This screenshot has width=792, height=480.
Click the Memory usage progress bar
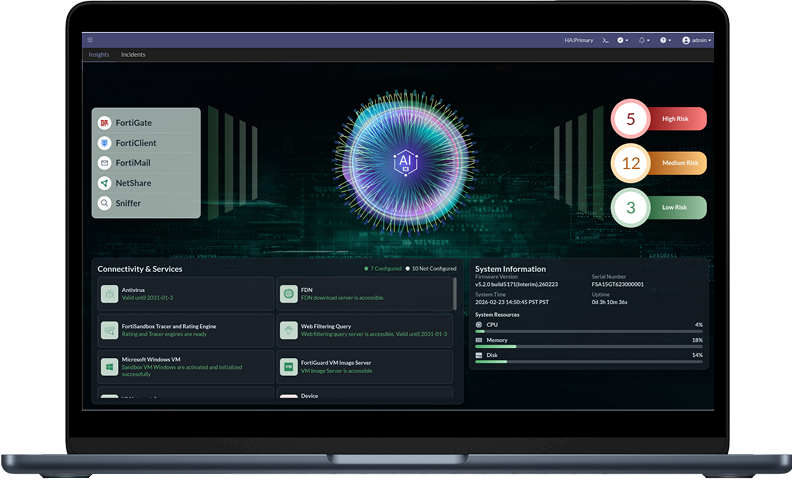point(589,347)
